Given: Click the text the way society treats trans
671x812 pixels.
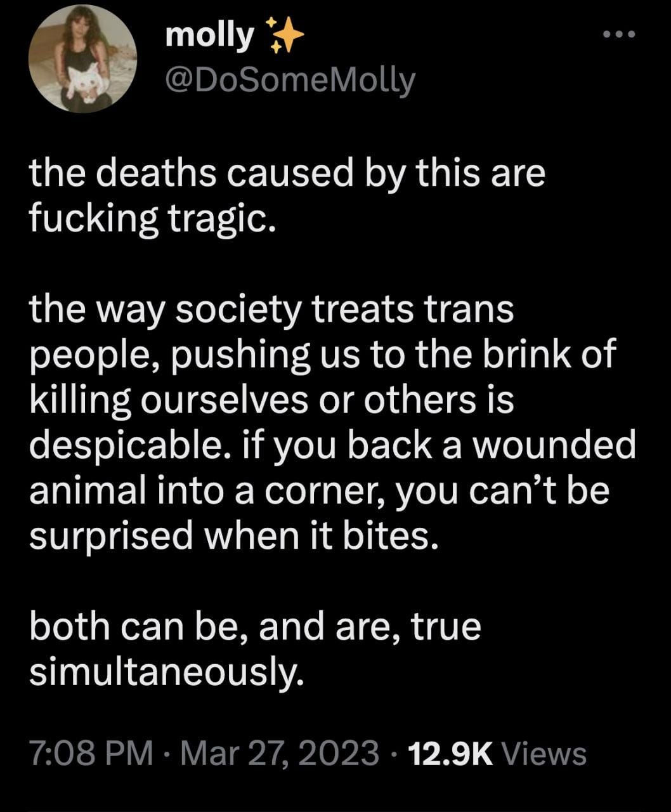Looking at the screenshot, I should [271, 313].
